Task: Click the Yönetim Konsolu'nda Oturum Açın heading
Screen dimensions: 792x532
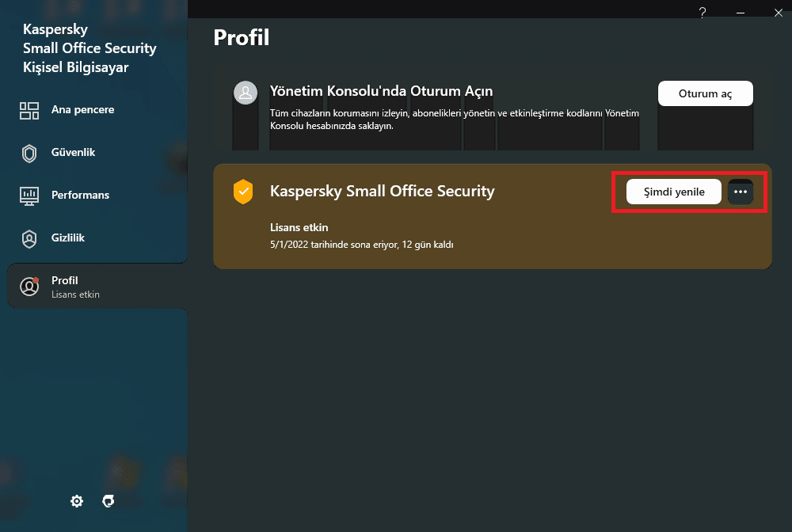Action: point(381,91)
